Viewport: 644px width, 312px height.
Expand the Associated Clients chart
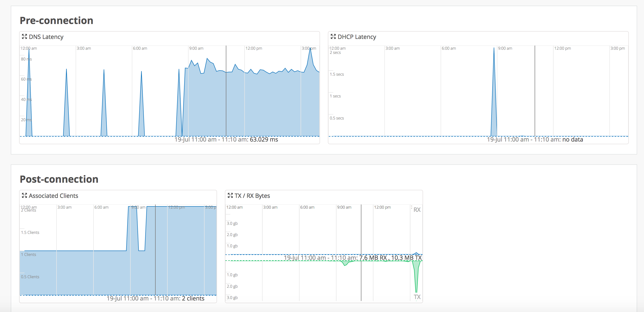tap(24, 195)
